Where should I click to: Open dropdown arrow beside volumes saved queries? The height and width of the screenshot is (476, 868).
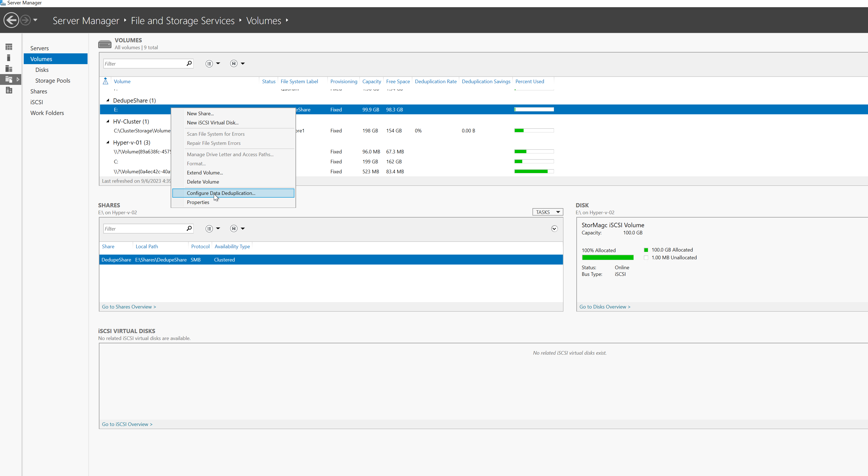click(x=242, y=63)
